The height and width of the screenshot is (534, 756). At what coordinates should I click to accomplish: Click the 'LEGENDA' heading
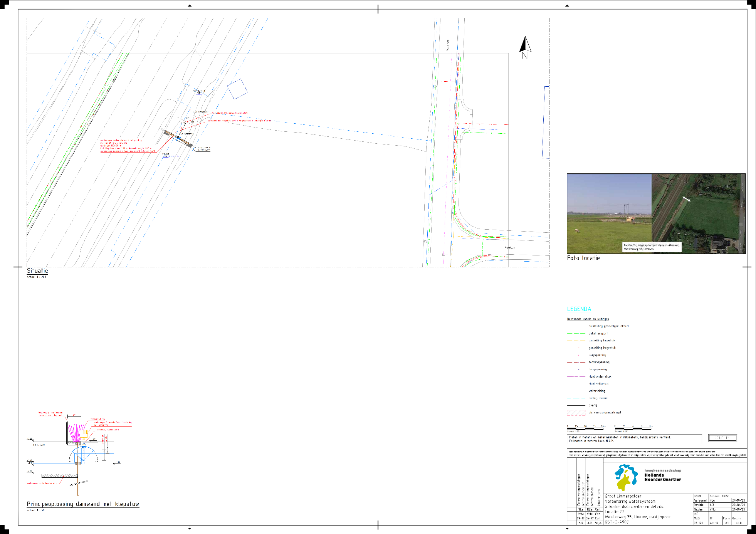(579, 309)
